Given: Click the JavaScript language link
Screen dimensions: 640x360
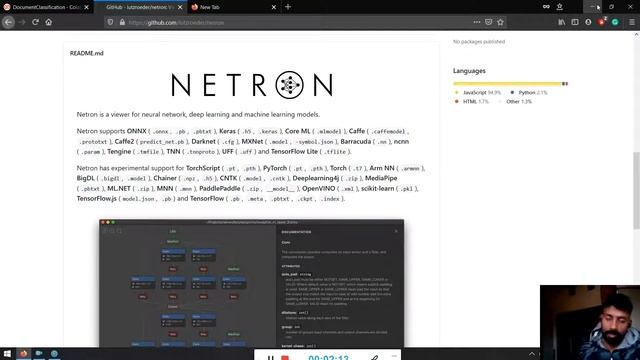Looking at the screenshot, I should pyautogui.click(x=482, y=93).
